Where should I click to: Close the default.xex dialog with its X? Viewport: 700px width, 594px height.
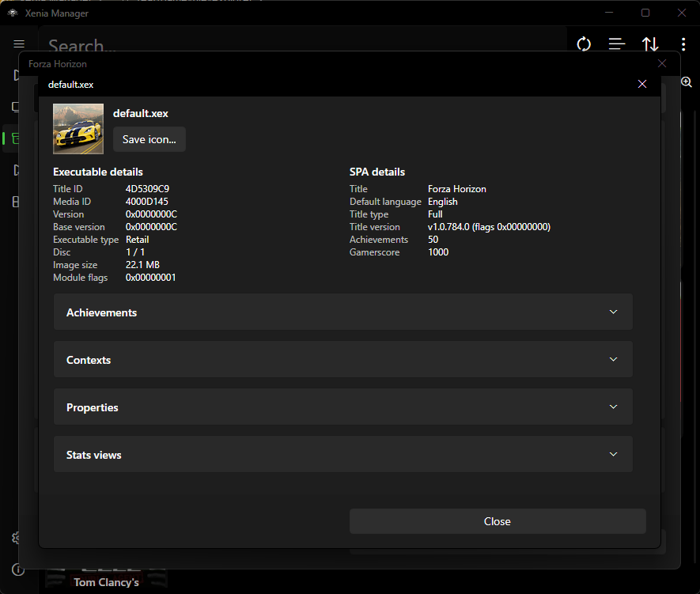(x=642, y=84)
